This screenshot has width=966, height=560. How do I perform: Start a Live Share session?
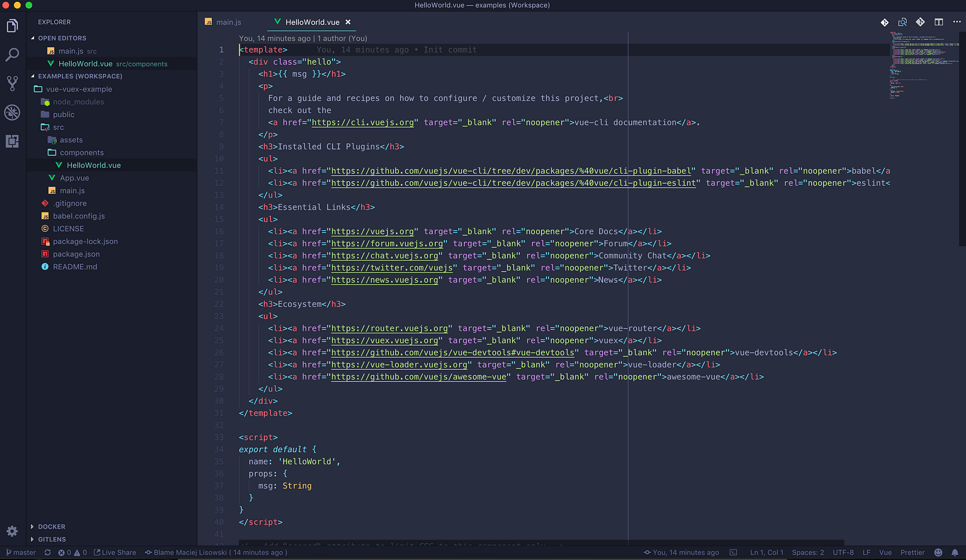[x=115, y=553]
